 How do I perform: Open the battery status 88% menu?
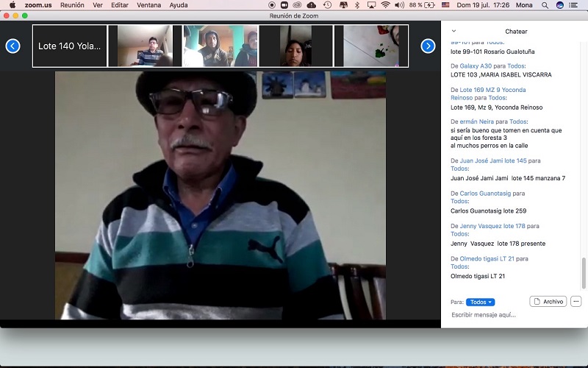(422, 5)
